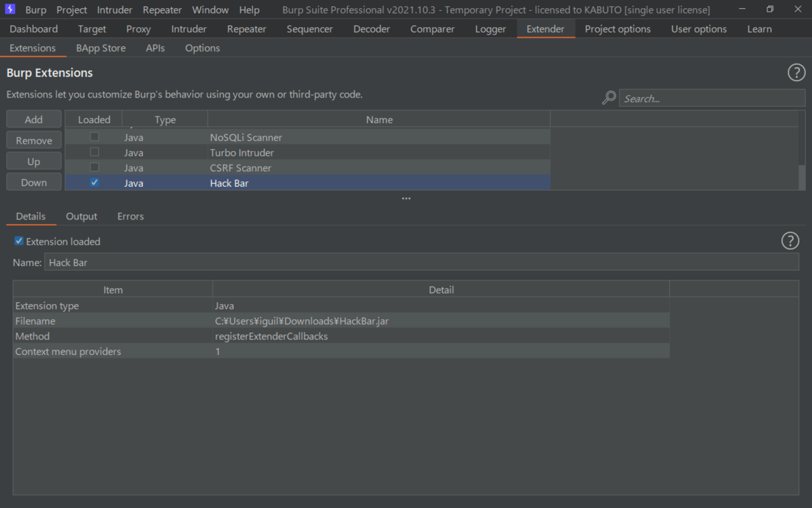Open the Options sub-tab
The width and height of the screenshot is (812, 508).
click(x=202, y=48)
